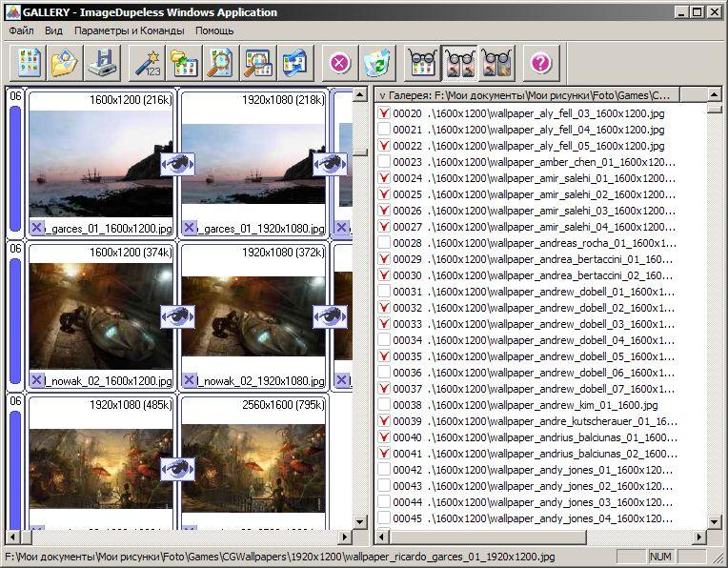The width and height of the screenshot is (728, 568).
Task: Click the first glasses view mode icon
Action: (x=423, y=63)
